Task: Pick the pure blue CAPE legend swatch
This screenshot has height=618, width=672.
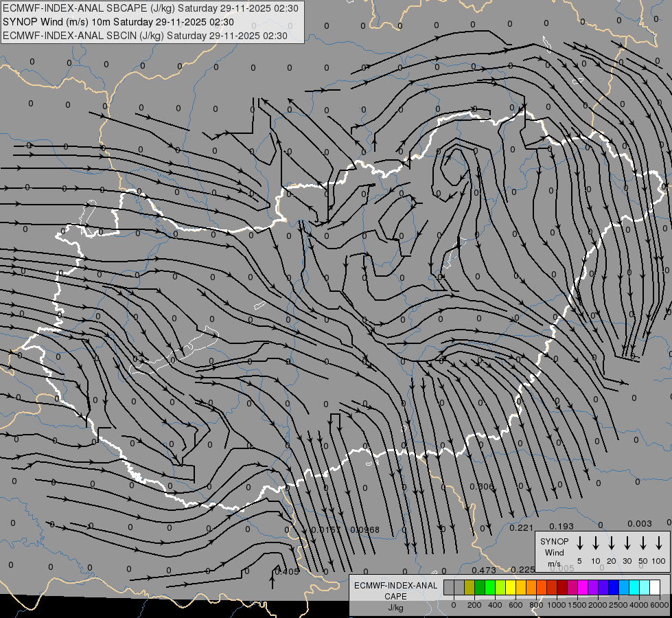Action: point(614,587)
